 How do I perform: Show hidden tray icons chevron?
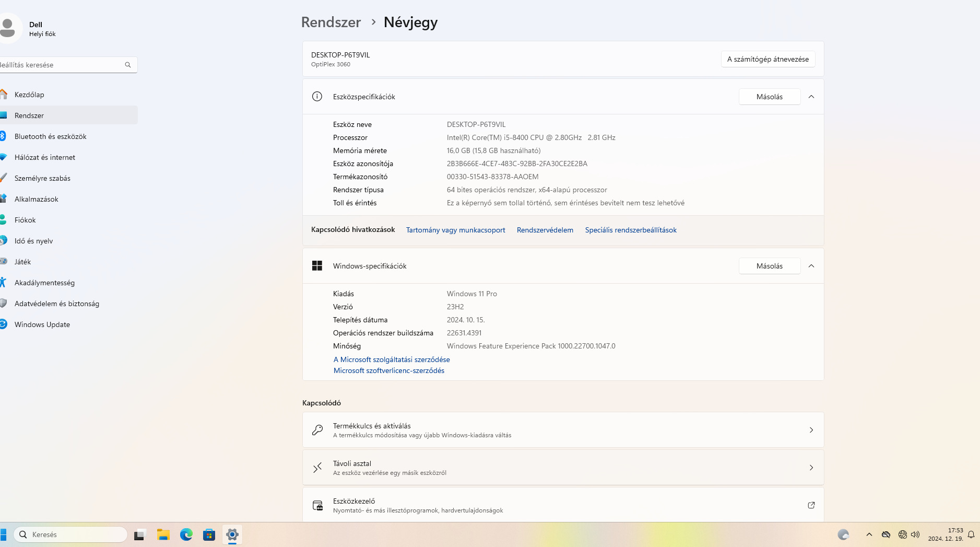869,534
